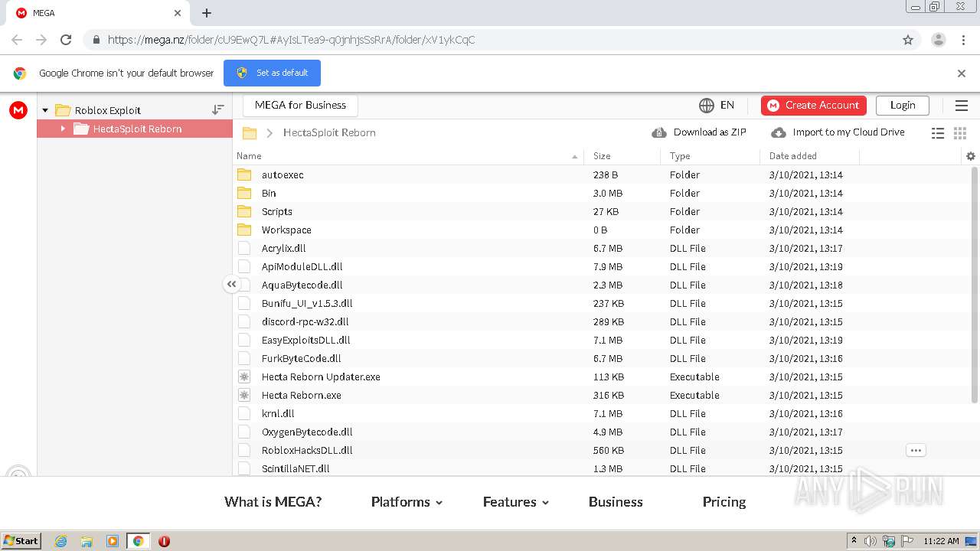Go back in browser history

click(17, 40)
